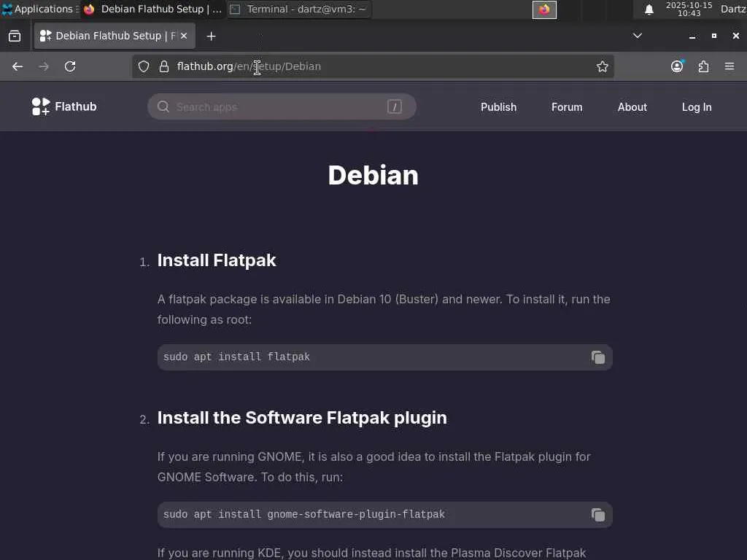Screen dimensions: 747x560
Task: Open the Forum link
Action: 567,107
